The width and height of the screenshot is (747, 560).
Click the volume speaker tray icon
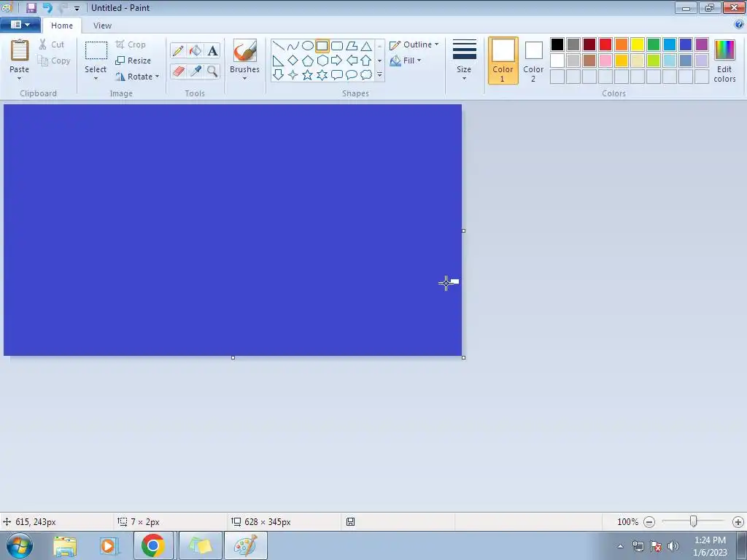(673, 545)
